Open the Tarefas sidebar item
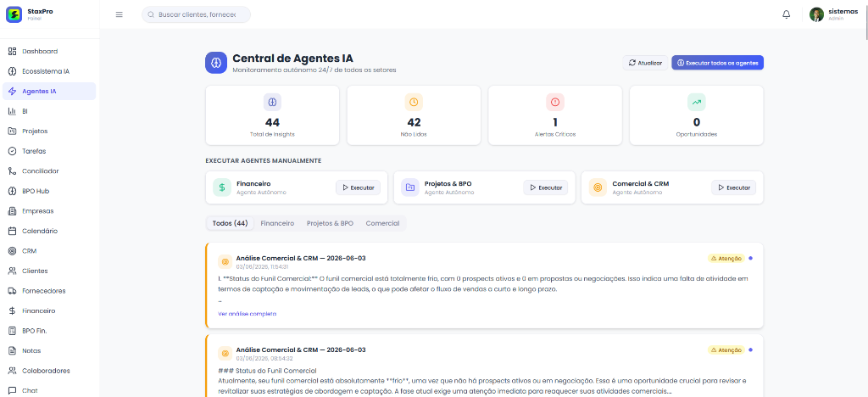Screen dimensions: 868x397 click(49, 151)
